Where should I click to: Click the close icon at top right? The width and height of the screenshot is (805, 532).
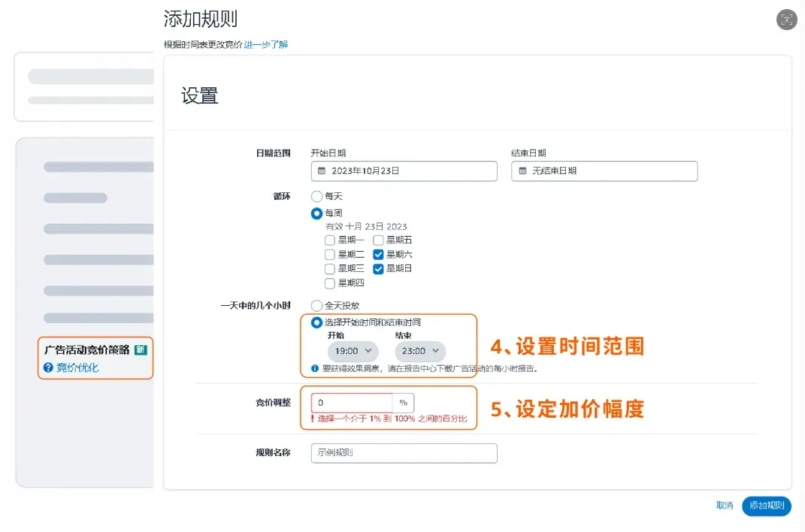[786, 20]
